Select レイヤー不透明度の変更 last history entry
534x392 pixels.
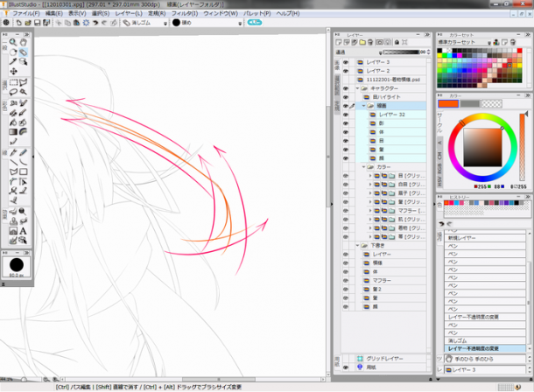coord(485,348)
